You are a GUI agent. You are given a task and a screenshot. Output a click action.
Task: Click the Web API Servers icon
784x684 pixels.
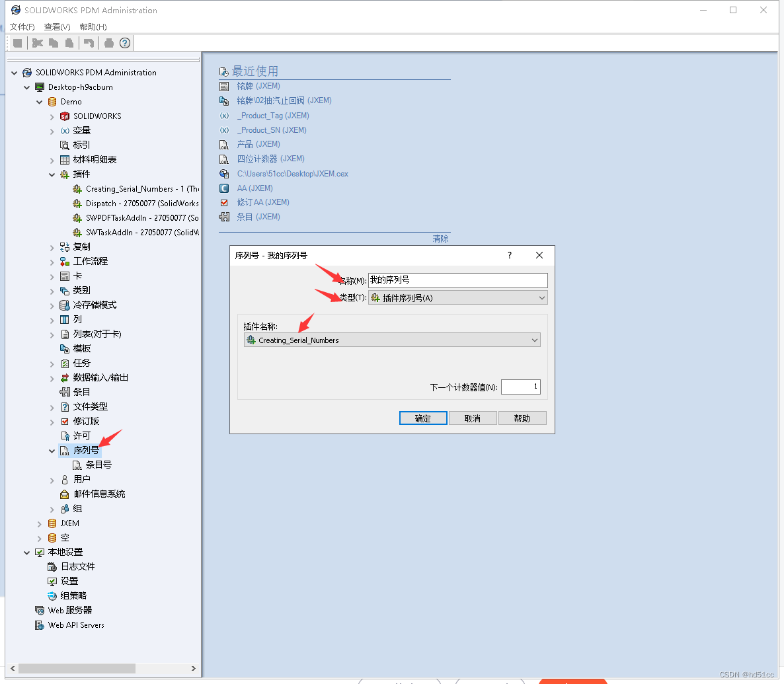40,625
